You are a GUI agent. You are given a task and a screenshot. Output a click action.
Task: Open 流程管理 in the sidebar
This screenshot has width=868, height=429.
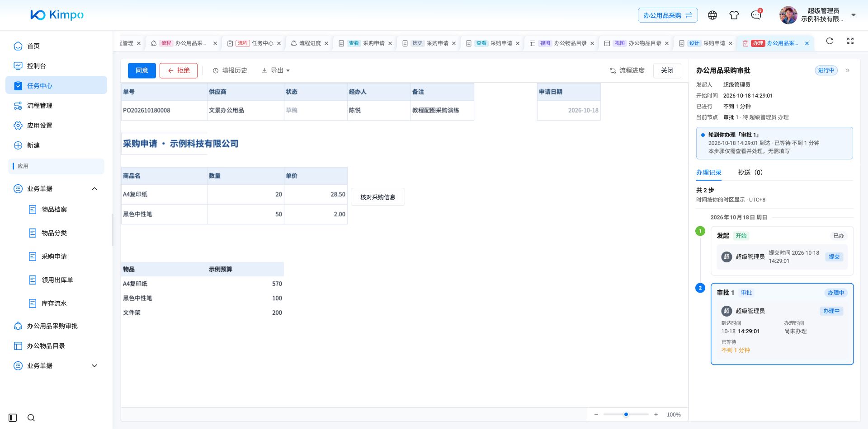(56, 105)
